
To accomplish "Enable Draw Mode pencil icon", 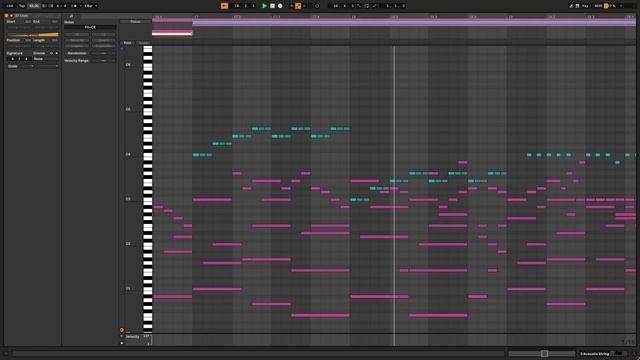I will coord(571,6).
